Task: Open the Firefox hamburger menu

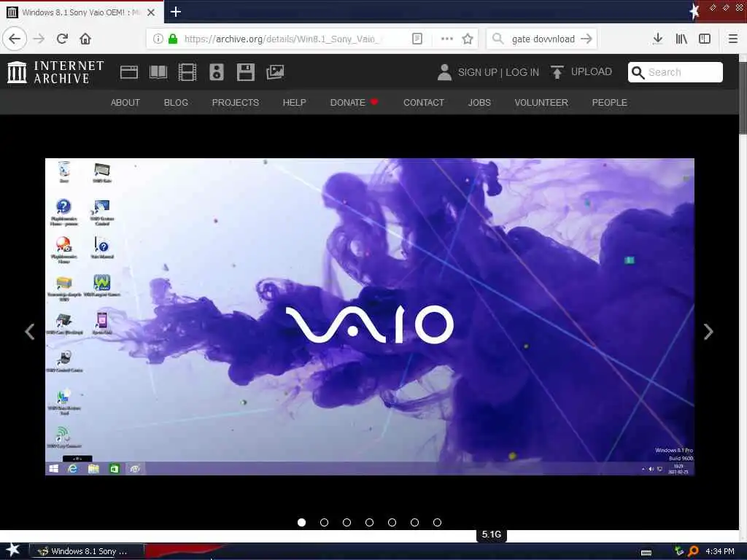Action: (733, 39)
